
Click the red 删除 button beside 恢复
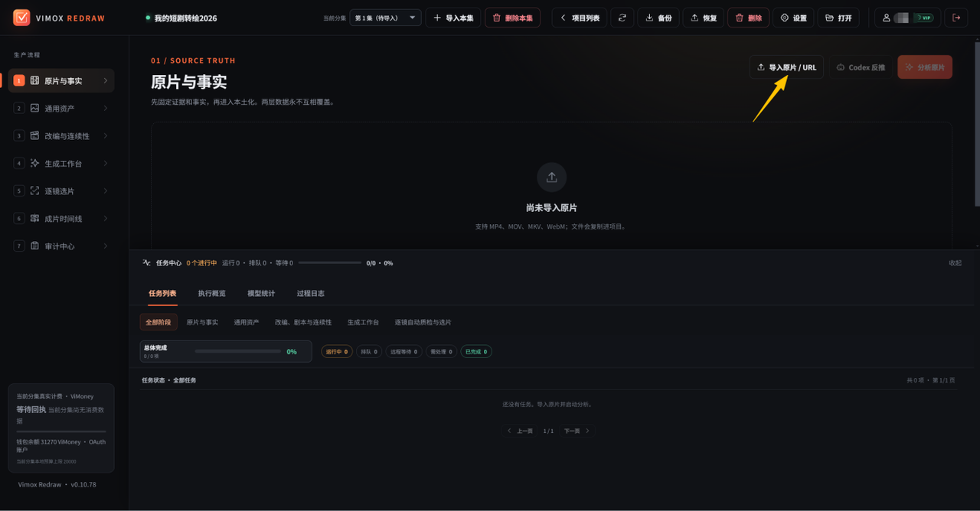[x=748, y=18]
